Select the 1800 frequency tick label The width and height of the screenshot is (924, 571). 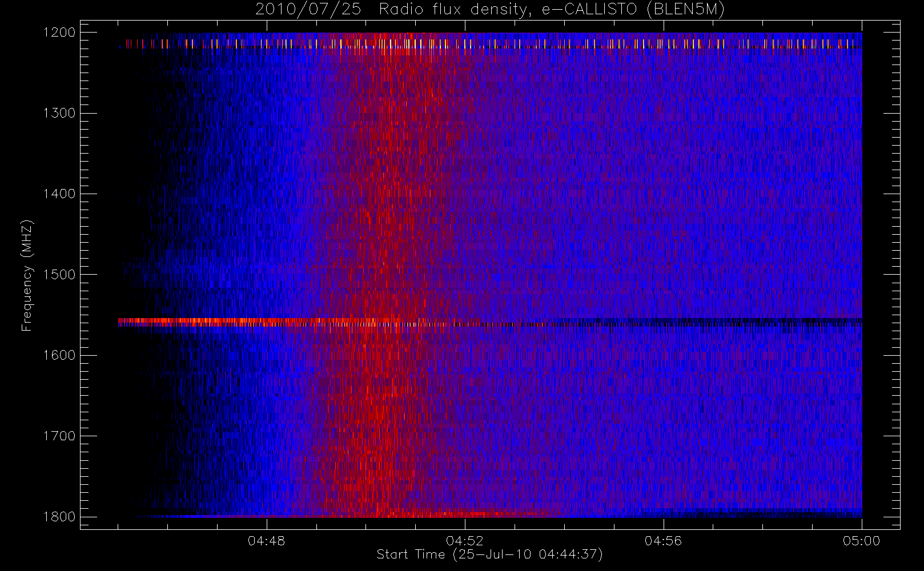[x=59, y=517]
